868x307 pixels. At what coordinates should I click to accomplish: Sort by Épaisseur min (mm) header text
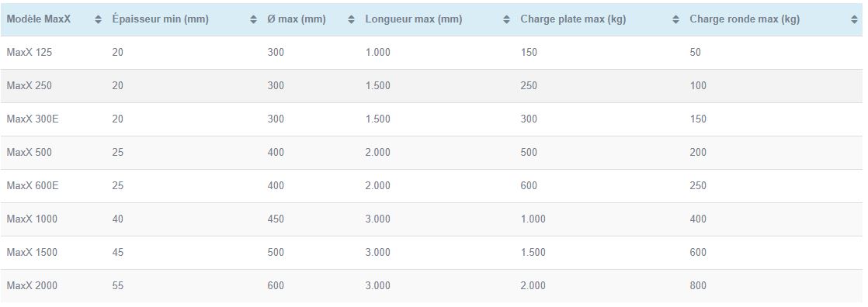click(160, 19)
